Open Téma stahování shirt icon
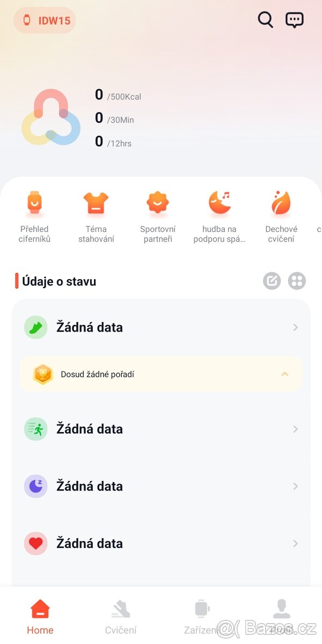This screenshot has width=322, height=644. (96, 203)
